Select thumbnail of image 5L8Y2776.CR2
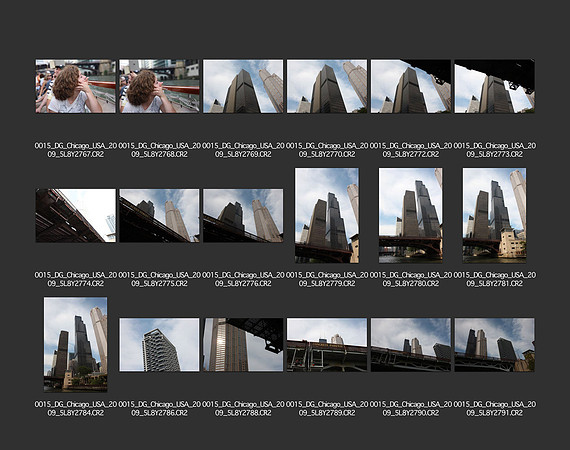The width and height of the screenshot is (570, 450). (x=243, y=216)
